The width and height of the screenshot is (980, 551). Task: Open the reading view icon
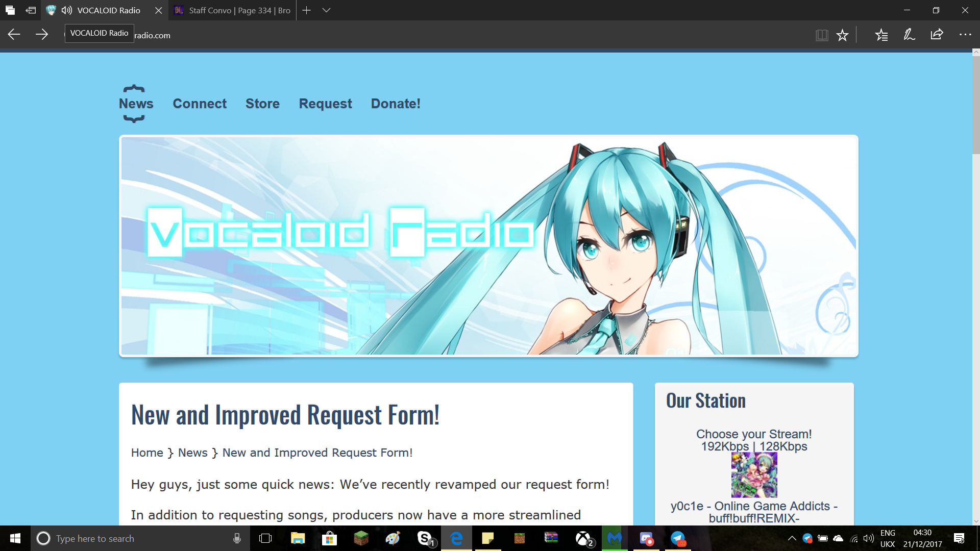tap(821, 35)
